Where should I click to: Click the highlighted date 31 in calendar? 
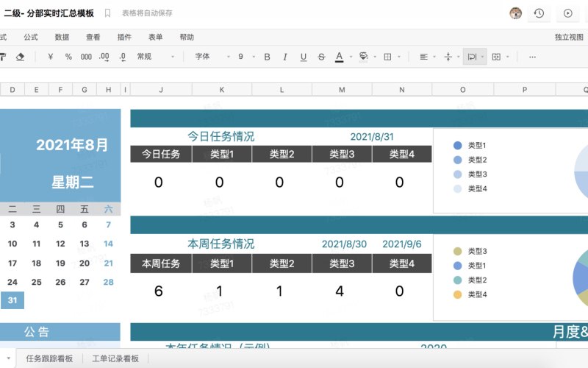tap(12, 300)
